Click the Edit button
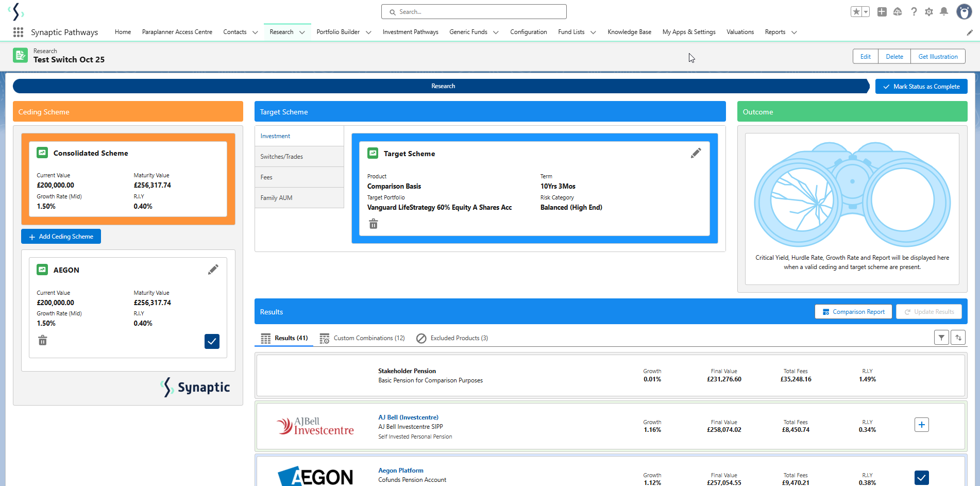The width and height of the screenshot is (980, 486). click(866, 57)
